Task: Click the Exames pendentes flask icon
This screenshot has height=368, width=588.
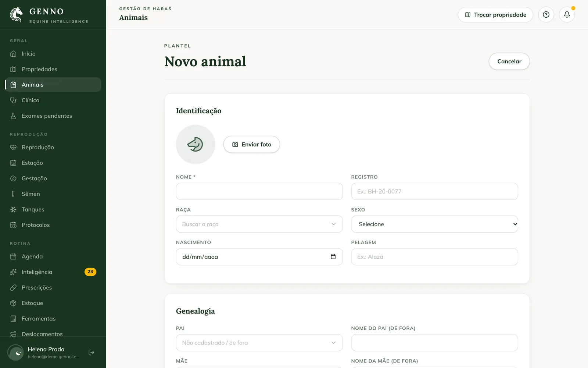Action: (x=13, y=116)
